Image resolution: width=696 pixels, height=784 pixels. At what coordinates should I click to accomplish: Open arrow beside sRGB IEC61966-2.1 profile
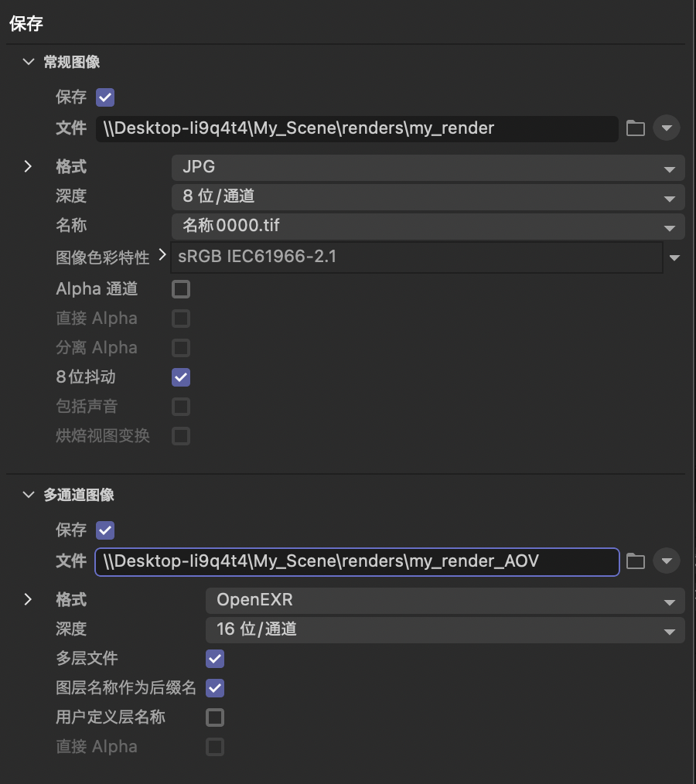click(x=674, y=258)
